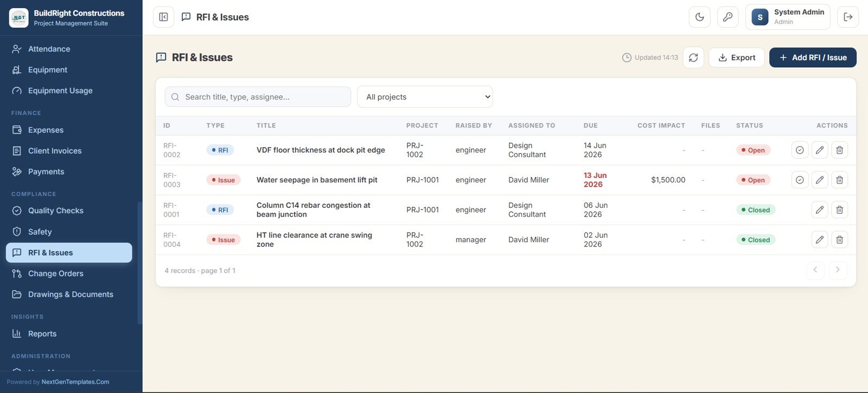The height and width of the screenshot is (393, 868).
Task: Delete RFI-0001 using the trash icon
Action: click(839, 210)
